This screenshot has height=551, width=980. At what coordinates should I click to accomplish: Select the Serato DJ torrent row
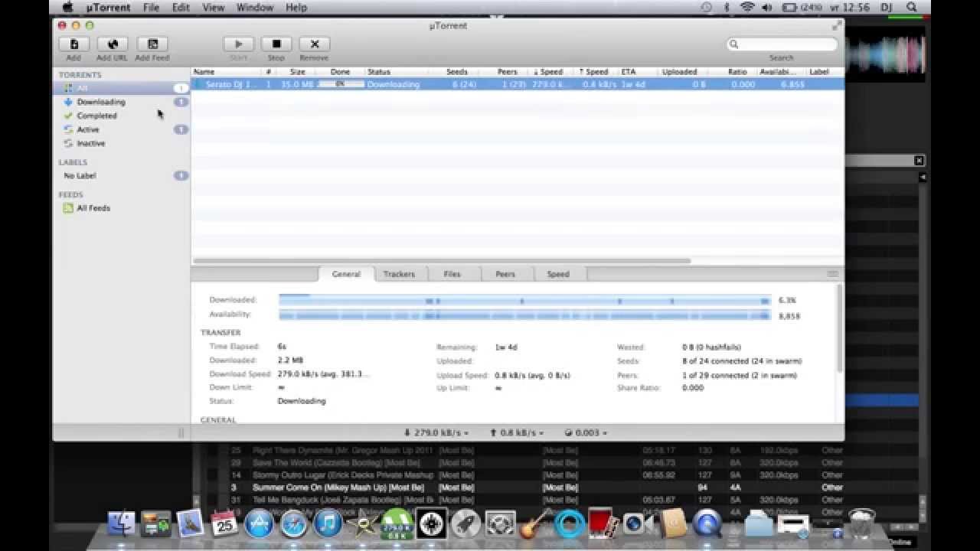pyautogui.click(x=518, y=84)
